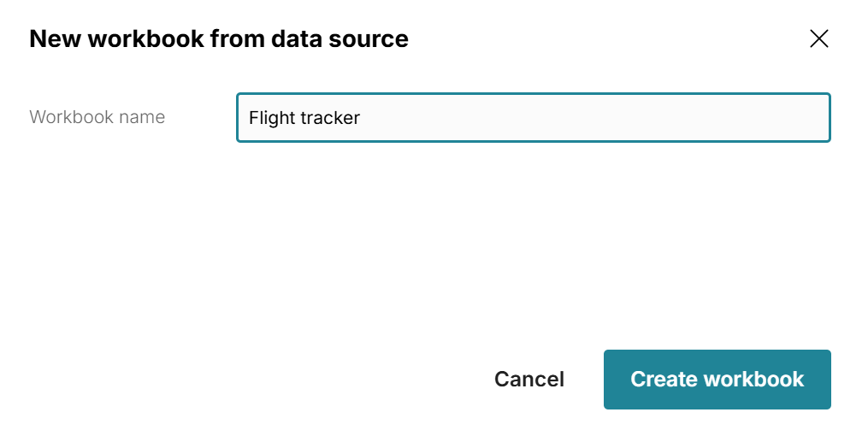Focus the field containing 'Flight tracker'
This screenshot has width=868, height=430.
533,117
